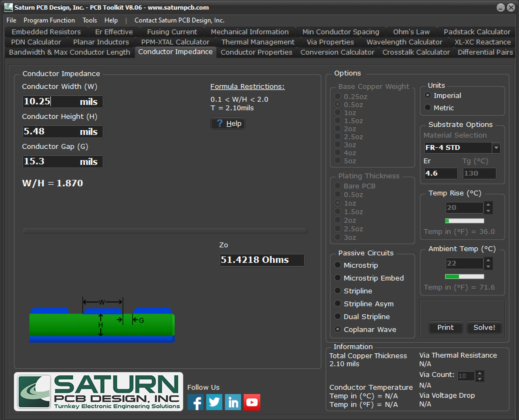
Task: Switch units to Metric
Action: (428, 107)
